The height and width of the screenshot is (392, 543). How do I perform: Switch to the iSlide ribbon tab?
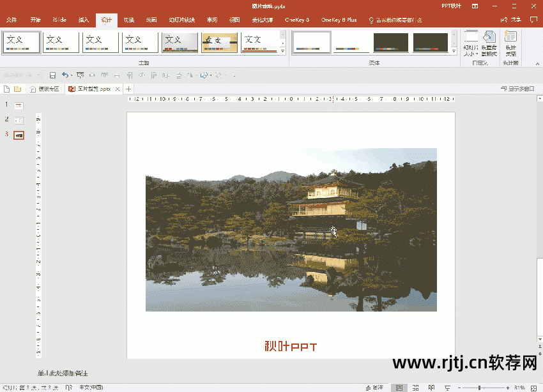click(59, 20)
